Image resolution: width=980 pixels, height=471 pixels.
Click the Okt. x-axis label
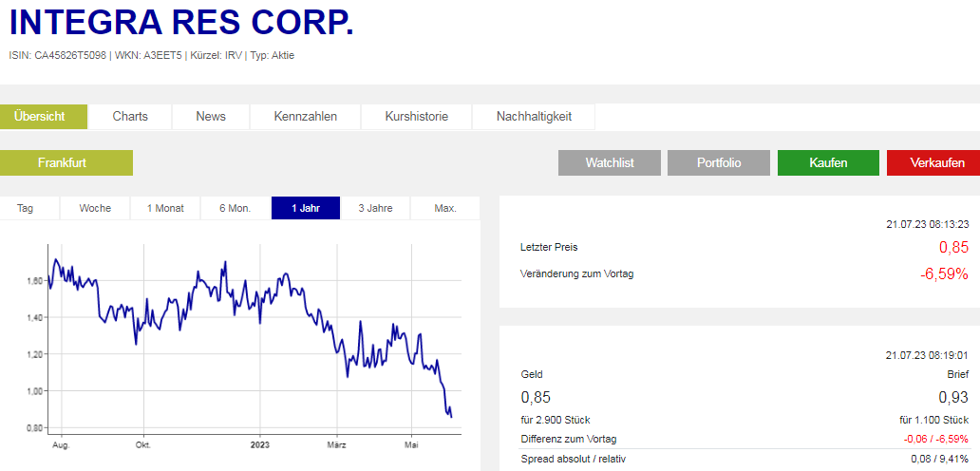[x=143, y=445]
